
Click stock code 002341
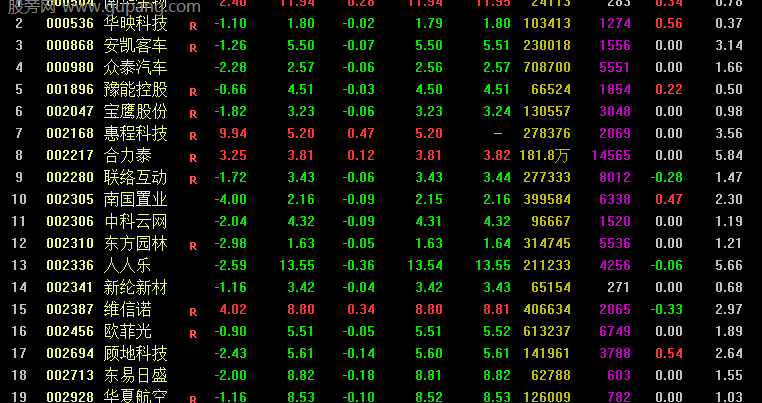[x=70, y=287]
